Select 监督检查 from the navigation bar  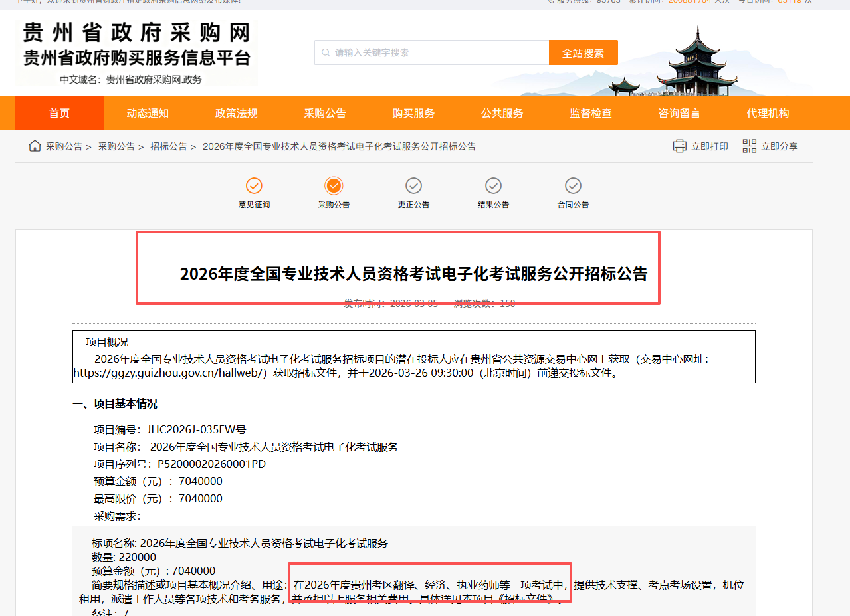click(x=590, y=113)
